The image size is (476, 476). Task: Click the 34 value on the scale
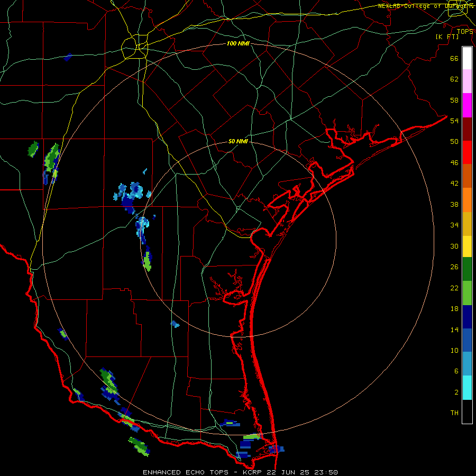454,225
